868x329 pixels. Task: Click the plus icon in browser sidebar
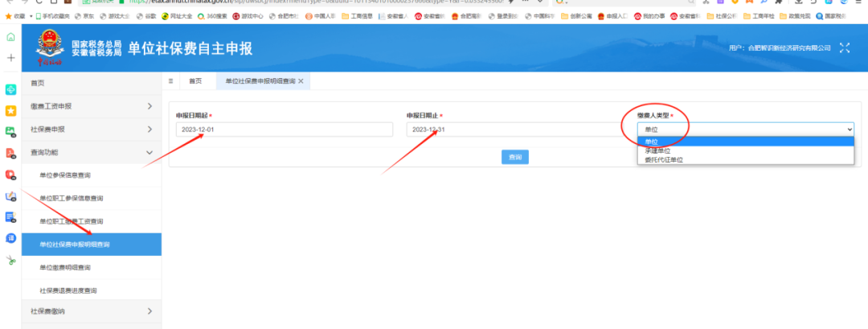pyautogui.click(x=10, y=58)
